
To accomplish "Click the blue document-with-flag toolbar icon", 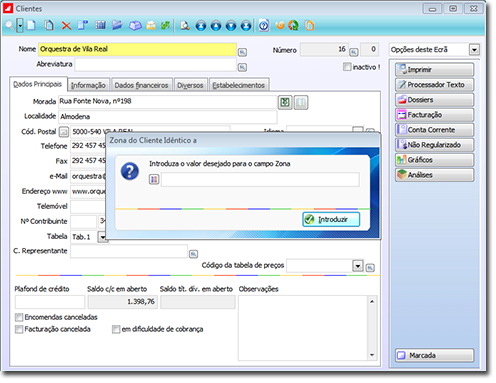I will (x=83, y=25).
